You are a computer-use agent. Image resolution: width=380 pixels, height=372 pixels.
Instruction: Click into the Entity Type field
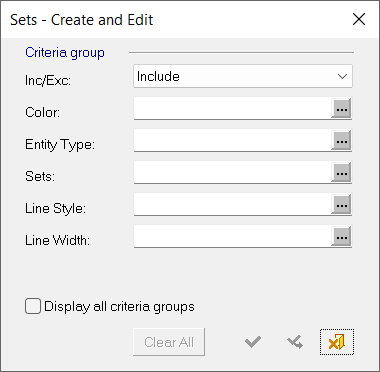pos(232,140)
